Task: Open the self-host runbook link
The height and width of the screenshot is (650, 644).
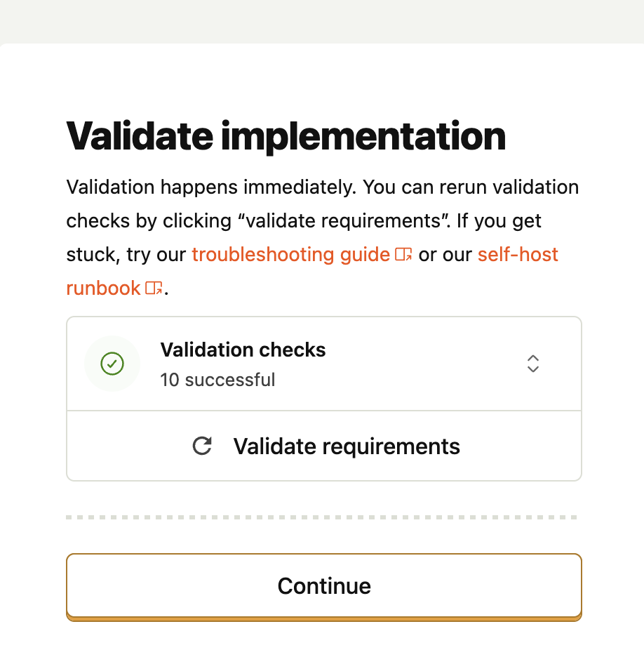Action: tap(518, 255)
